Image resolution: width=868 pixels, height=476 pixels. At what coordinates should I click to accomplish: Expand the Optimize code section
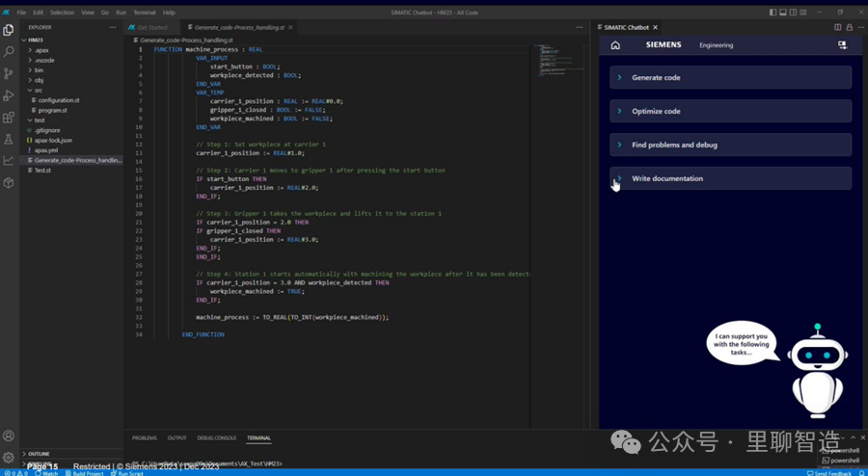(731, 111)
